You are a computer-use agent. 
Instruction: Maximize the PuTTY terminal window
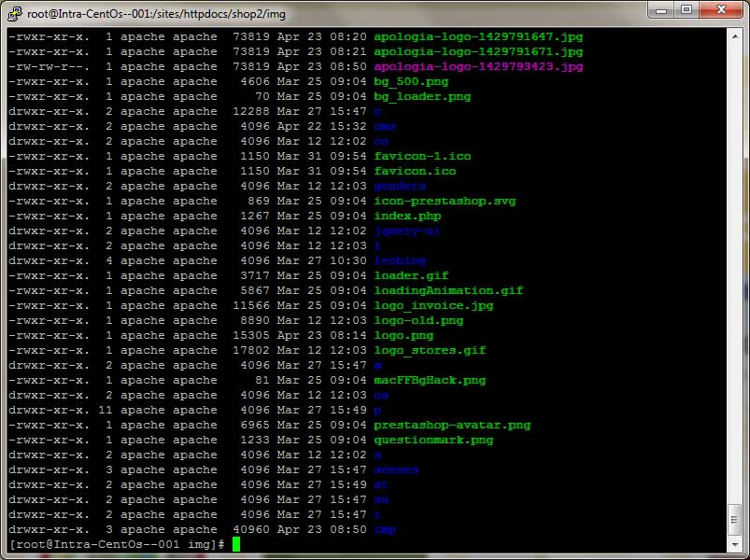[x=686, y=9]
